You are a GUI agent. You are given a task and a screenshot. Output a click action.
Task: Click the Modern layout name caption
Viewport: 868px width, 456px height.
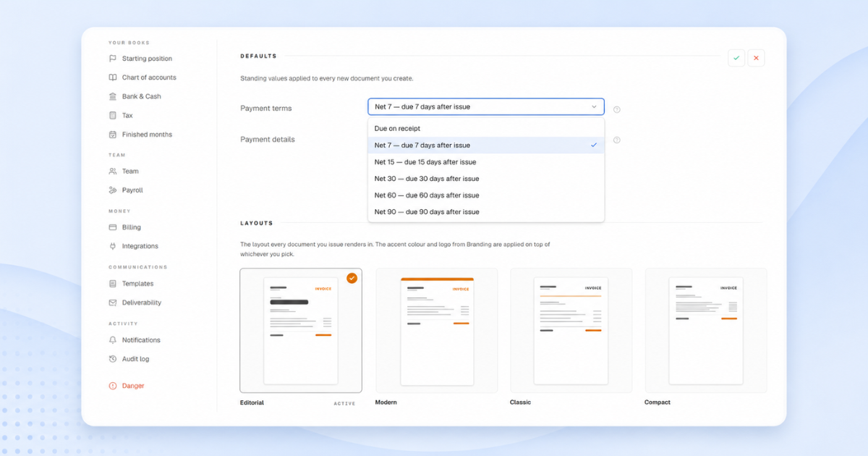pyautogui.click(x=386, y=402)
